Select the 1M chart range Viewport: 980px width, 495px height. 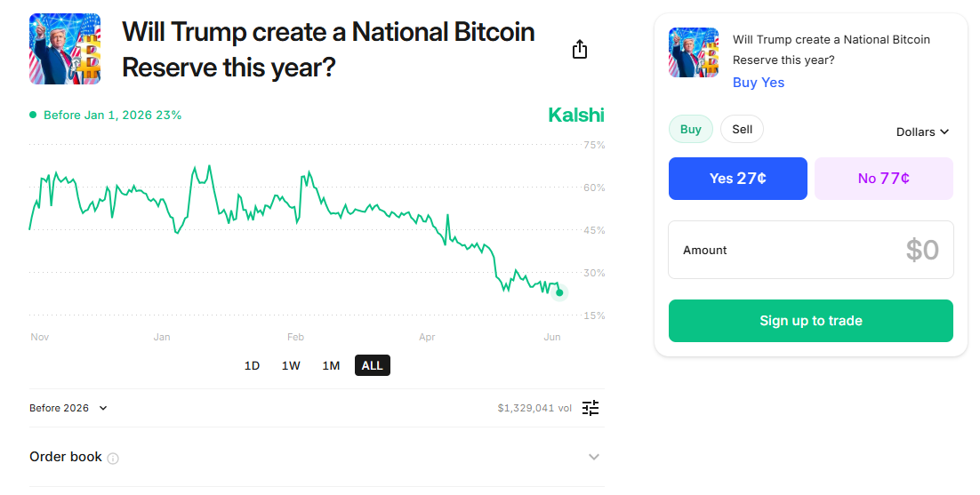[331, 365]
